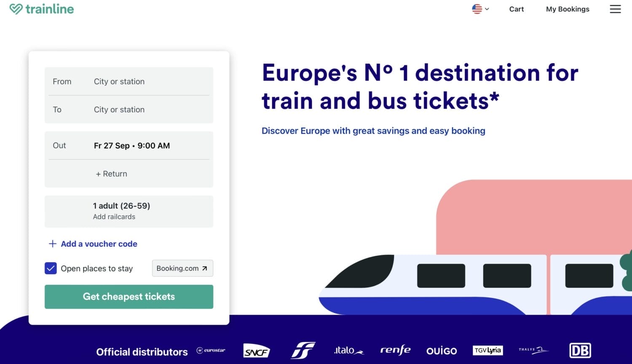This screenshot has height=364, width=632.
Task: Go to My Bookings
Action: tap(568, 9)
